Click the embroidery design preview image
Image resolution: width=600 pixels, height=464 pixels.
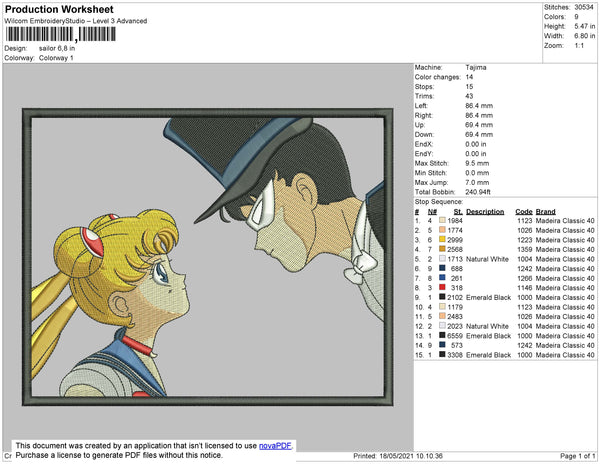(208, 257)
